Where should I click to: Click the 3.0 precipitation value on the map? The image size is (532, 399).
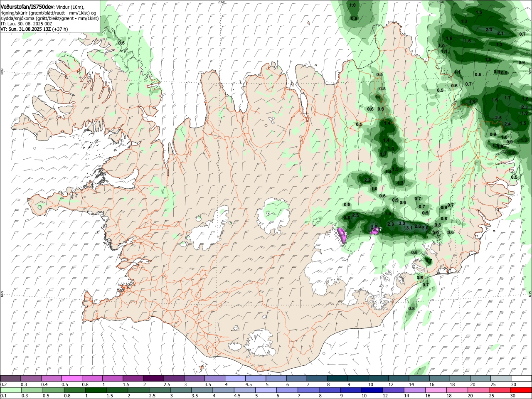click(x=425, y=228)
